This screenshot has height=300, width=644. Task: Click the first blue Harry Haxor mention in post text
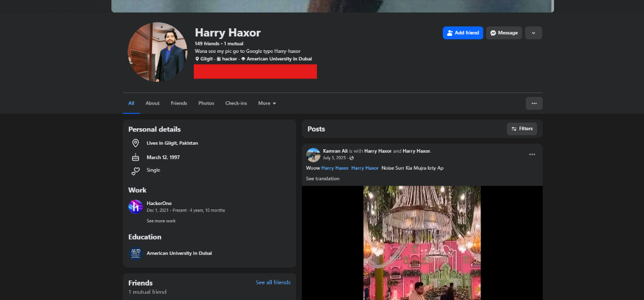click(x=335, y=168)
